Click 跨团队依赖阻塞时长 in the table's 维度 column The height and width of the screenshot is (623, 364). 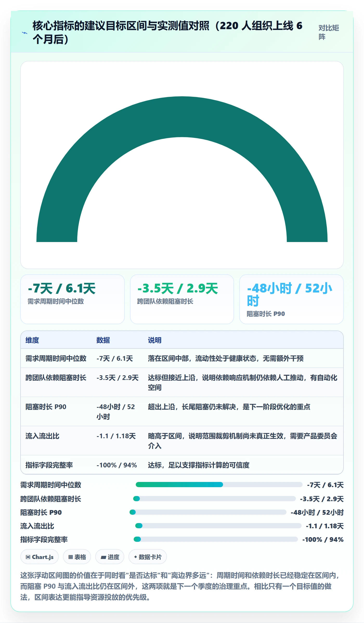coord(56,378)
